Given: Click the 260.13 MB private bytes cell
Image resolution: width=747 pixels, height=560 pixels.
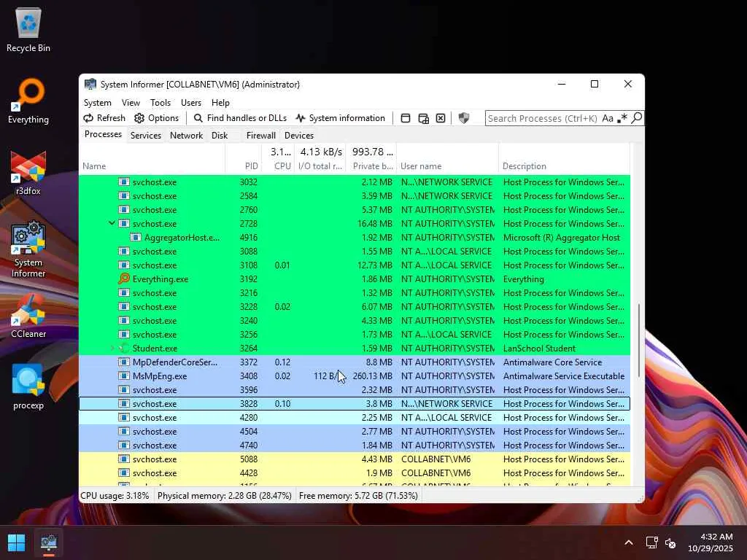Looking at the screenshot, I should click(373, 376).
